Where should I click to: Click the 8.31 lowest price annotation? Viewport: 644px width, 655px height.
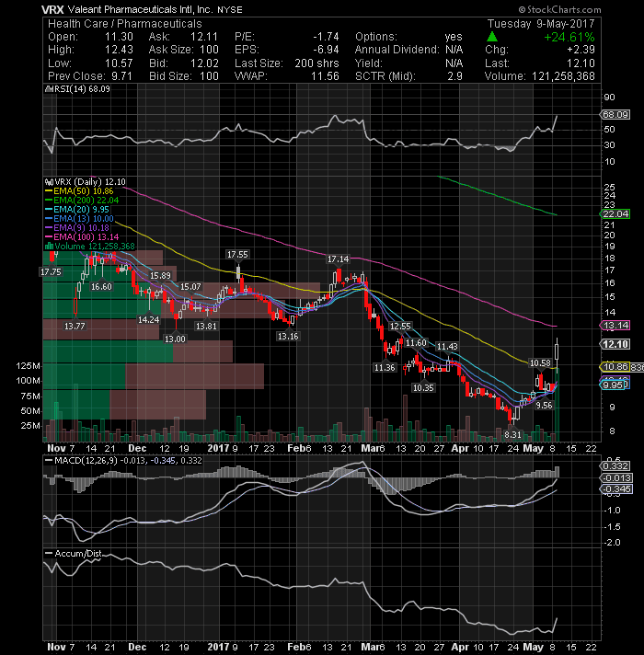512,435
